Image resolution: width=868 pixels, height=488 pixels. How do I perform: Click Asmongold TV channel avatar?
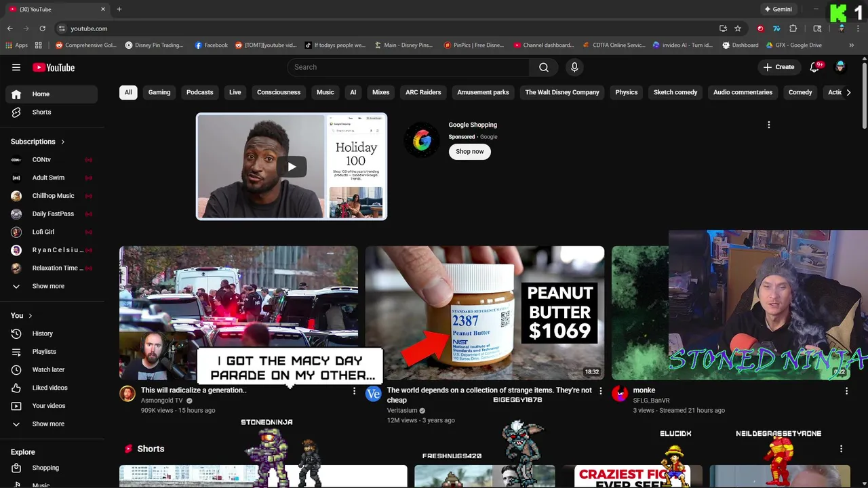127,394
